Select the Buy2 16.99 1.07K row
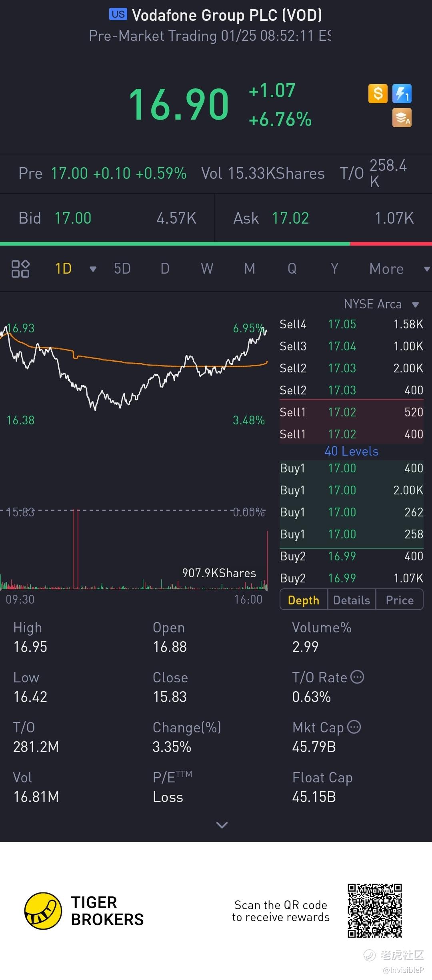432x980 pixels. 352,578
